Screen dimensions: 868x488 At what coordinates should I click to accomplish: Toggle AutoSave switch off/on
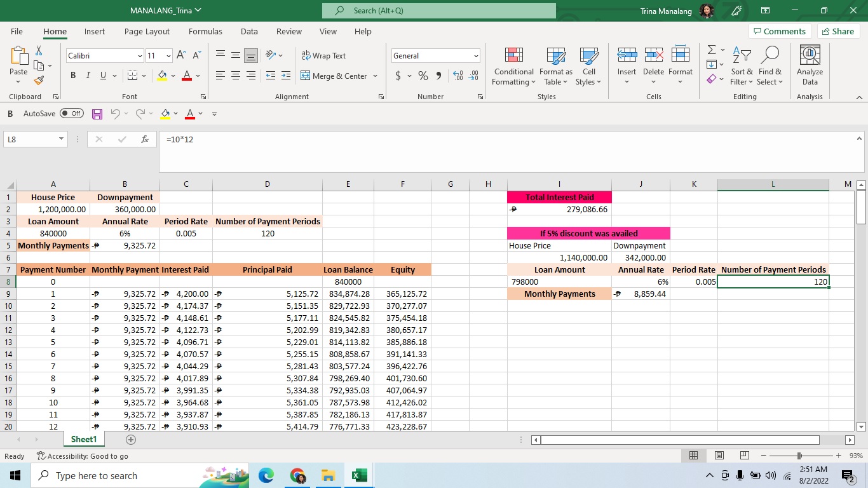point(72,114)
